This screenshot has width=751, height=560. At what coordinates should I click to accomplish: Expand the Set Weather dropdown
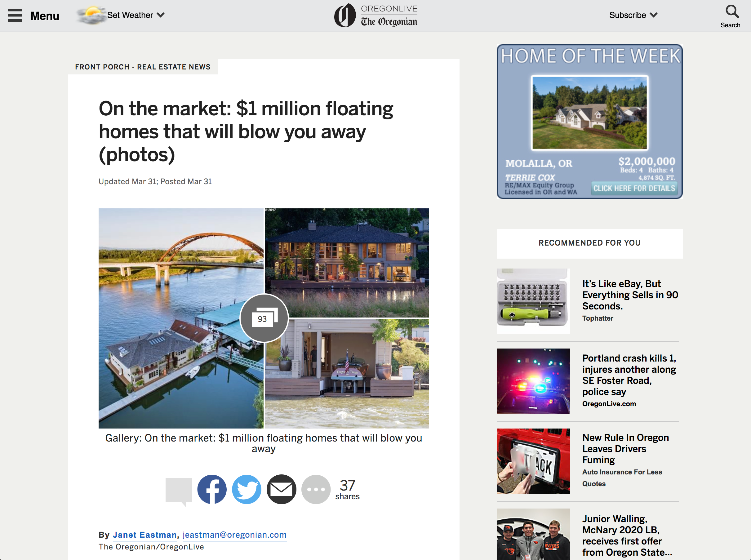point(136,15)
